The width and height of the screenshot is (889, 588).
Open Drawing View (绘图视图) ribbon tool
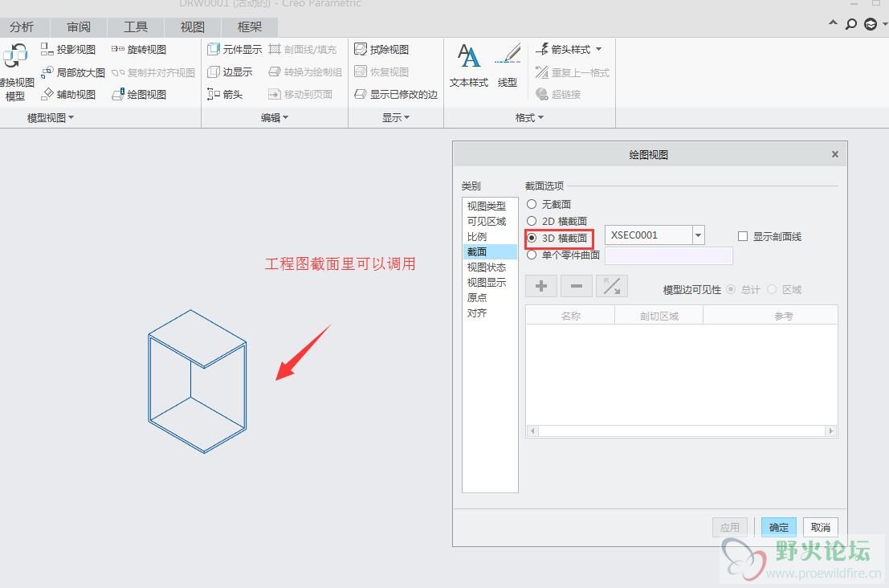pyautogui.click(x=139, y=94)
